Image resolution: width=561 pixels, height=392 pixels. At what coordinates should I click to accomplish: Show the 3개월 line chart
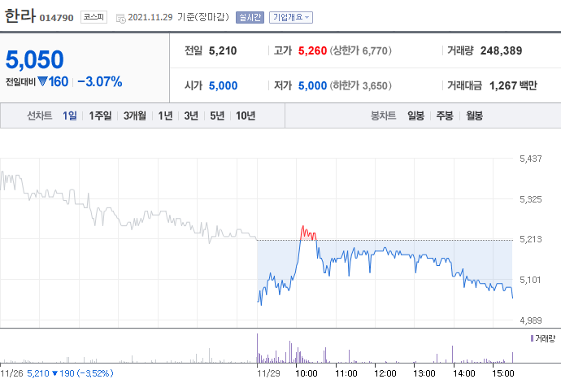pyautogui.click(x=135, y=115)
